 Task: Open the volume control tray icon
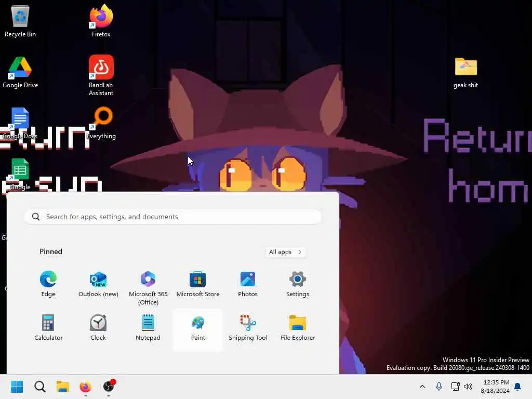click(468, 387)
